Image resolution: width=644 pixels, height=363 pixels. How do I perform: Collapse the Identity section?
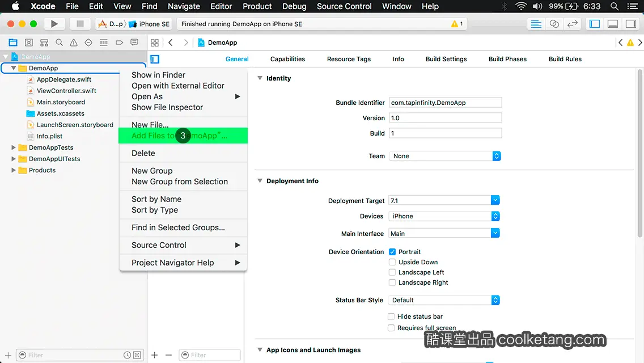[260, 78]
